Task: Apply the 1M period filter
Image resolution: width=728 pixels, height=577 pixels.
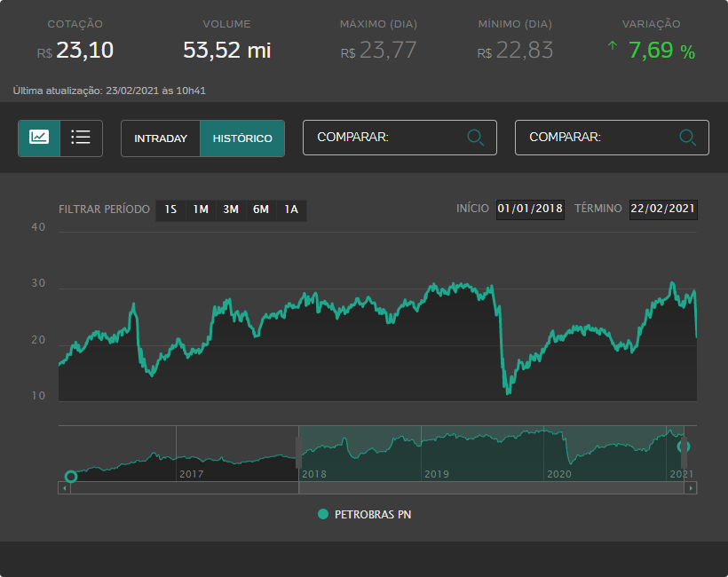Action: tap(201, 209)
